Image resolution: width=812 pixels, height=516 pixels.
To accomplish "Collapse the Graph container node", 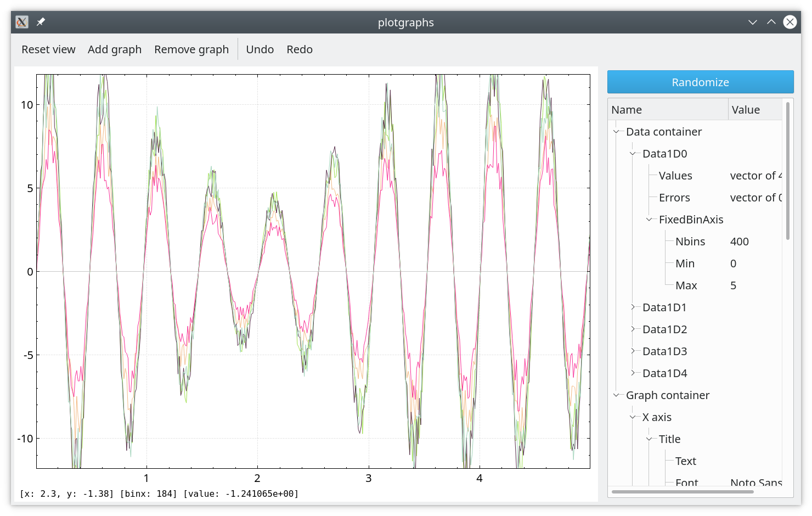I will pyautogui.click(x=616, y=395).
